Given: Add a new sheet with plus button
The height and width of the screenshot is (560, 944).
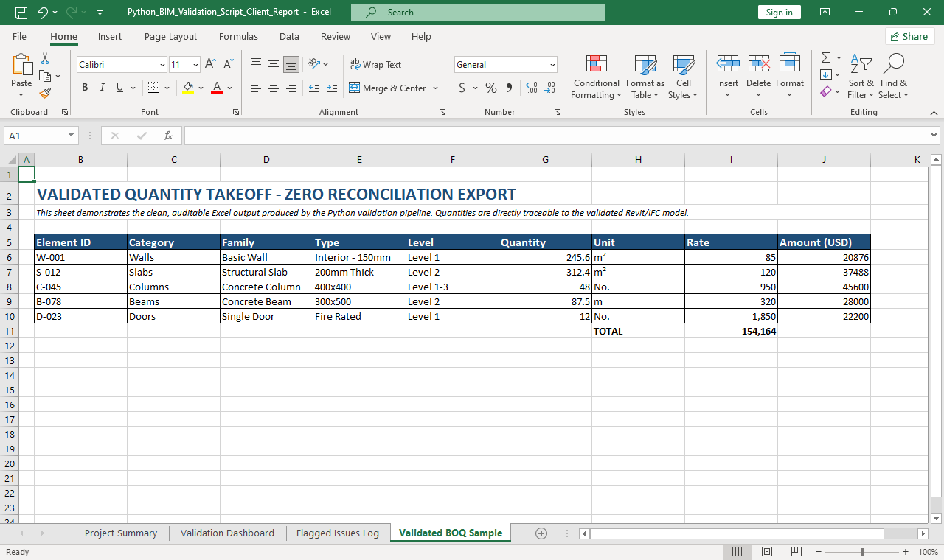Looking at the screenshot, I should [541, 533].
